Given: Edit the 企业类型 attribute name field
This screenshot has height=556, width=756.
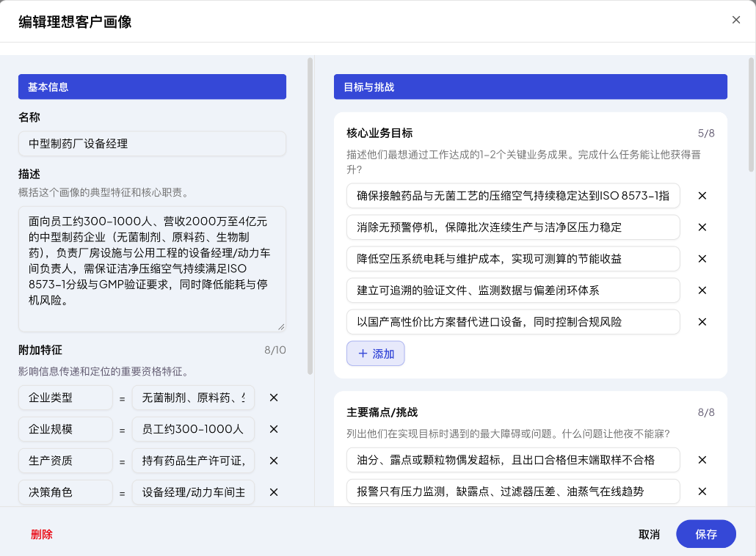Looking at the screenshot, I should click(65, 398).
